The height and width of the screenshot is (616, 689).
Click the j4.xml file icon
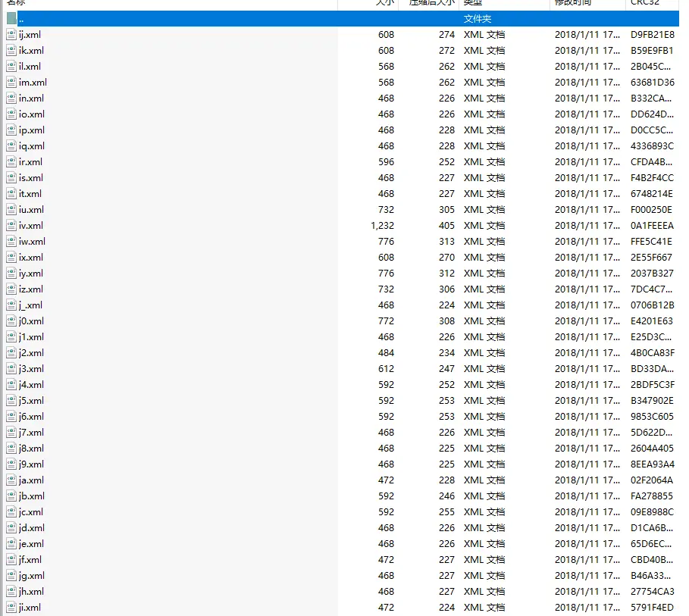[11, 384]
